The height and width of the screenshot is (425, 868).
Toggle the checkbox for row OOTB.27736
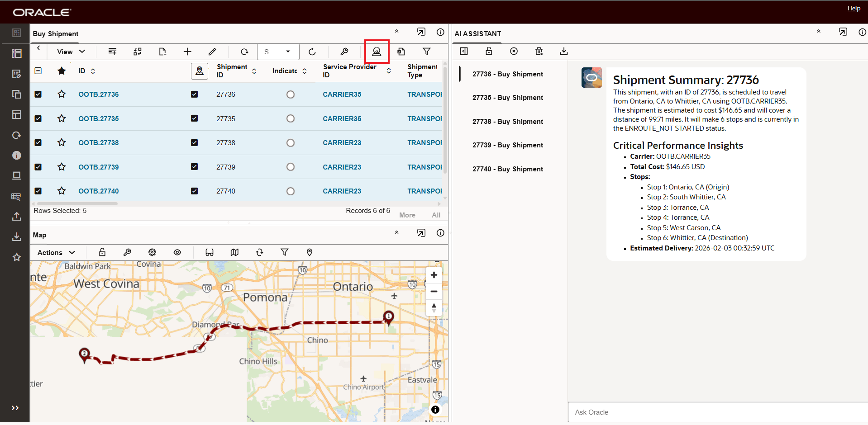tap(38, 94)
